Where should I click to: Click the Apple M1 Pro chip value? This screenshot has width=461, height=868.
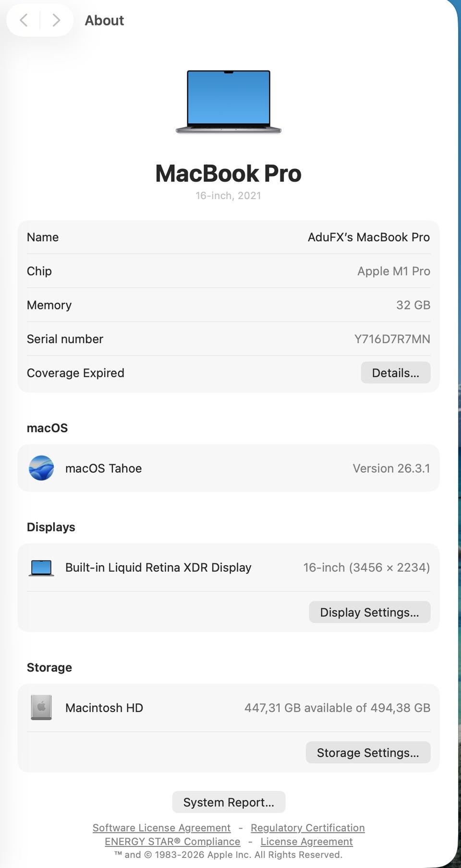click(393, 271)
